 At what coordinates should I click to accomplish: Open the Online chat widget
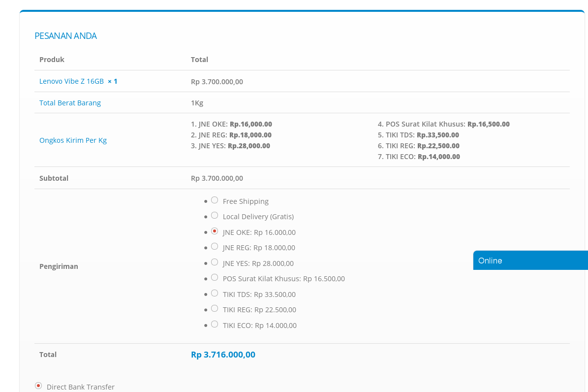pyautogui.click(x=530, y=261)
